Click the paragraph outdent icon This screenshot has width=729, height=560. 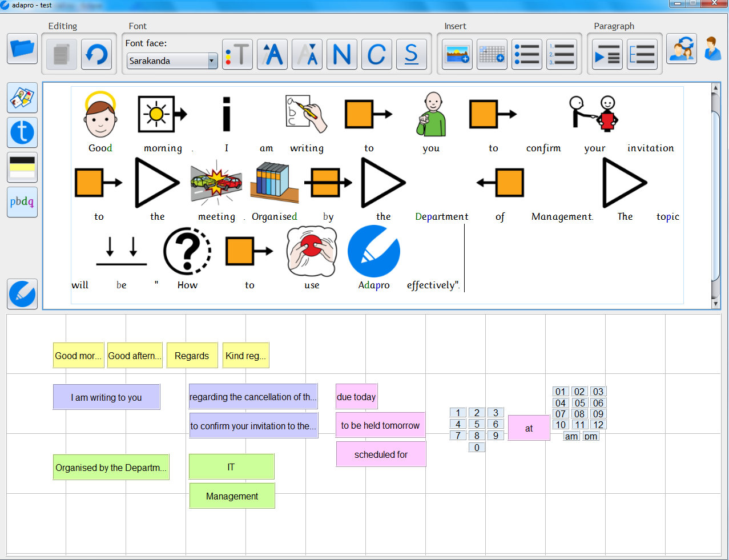[642, 55]
